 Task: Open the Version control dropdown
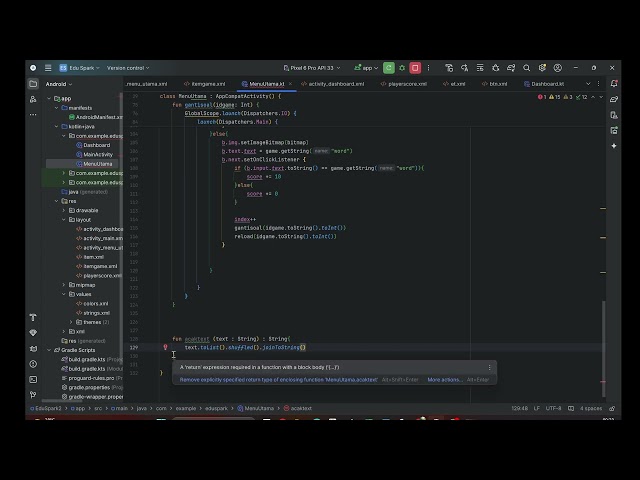tap(128, 68)
